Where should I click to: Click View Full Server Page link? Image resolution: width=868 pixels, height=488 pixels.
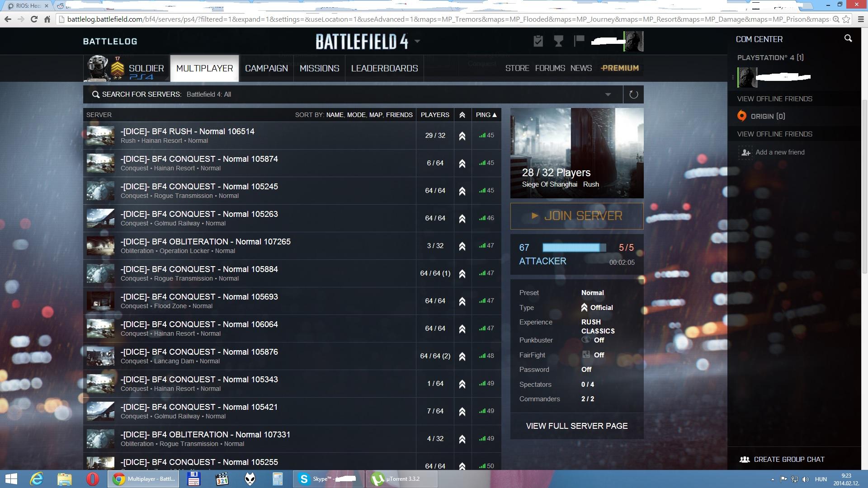coord(576,426)
